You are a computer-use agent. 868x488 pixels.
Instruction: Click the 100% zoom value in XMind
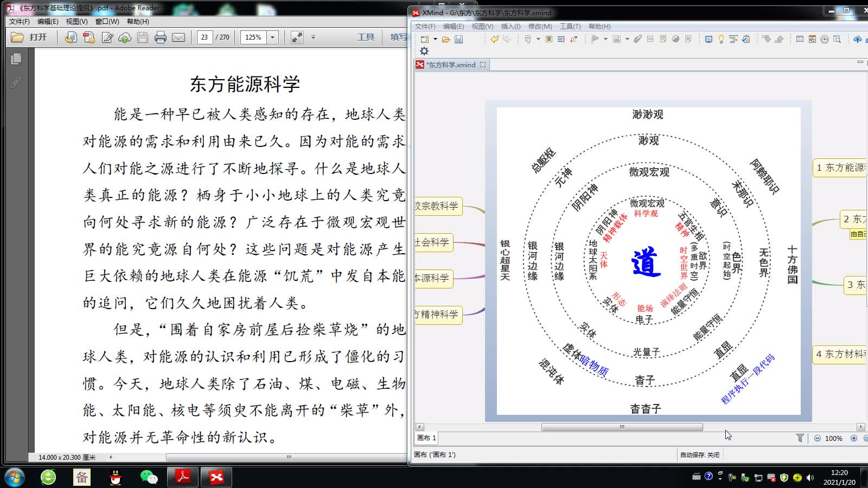[x=833, y=438]
